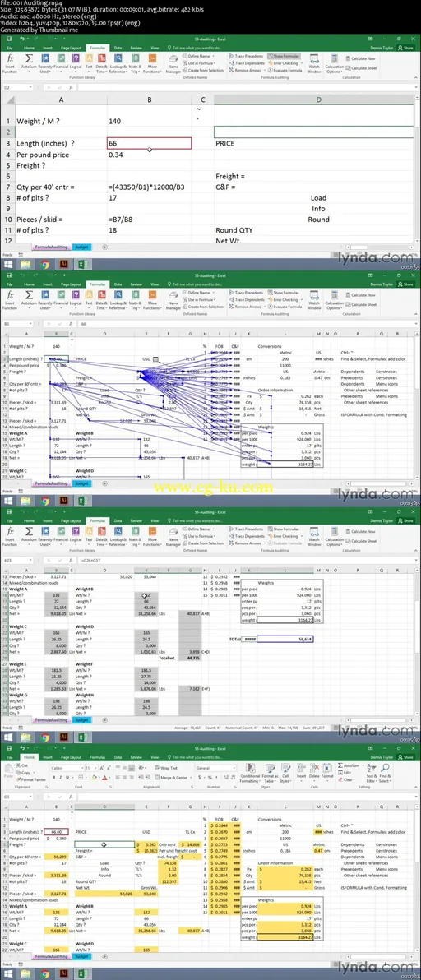Expand Clear dropdown in Editing group
421x980 pixels.
(352, 779)
